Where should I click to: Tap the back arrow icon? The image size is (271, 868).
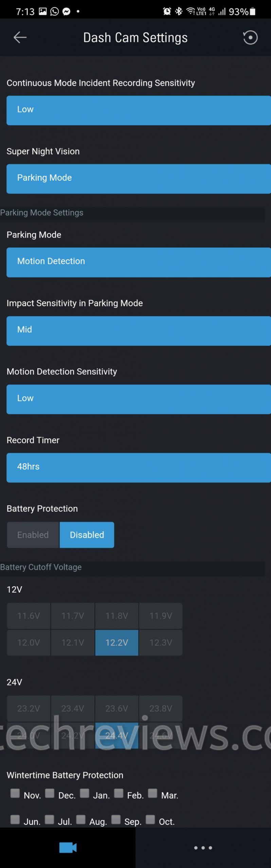click(x=20, y=37)
